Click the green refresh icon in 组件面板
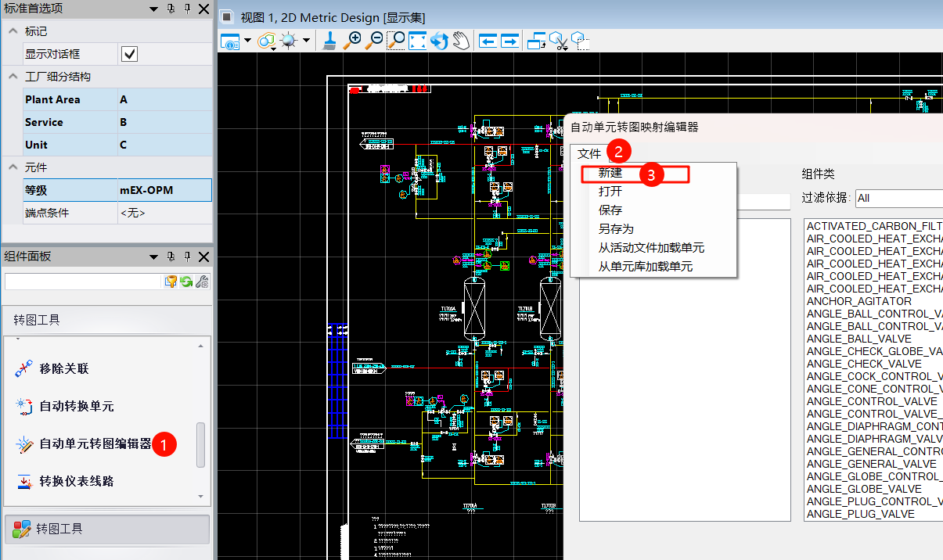 [x=186, y=282]
